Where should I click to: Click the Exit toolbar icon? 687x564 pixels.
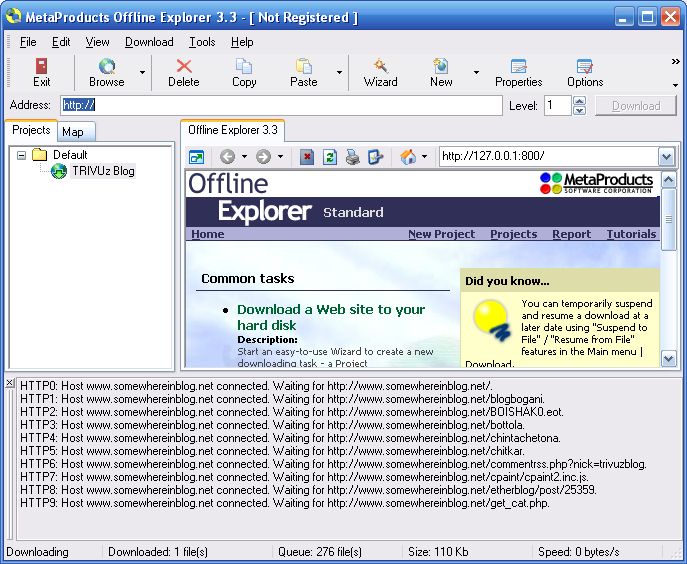tap(42, 67)
